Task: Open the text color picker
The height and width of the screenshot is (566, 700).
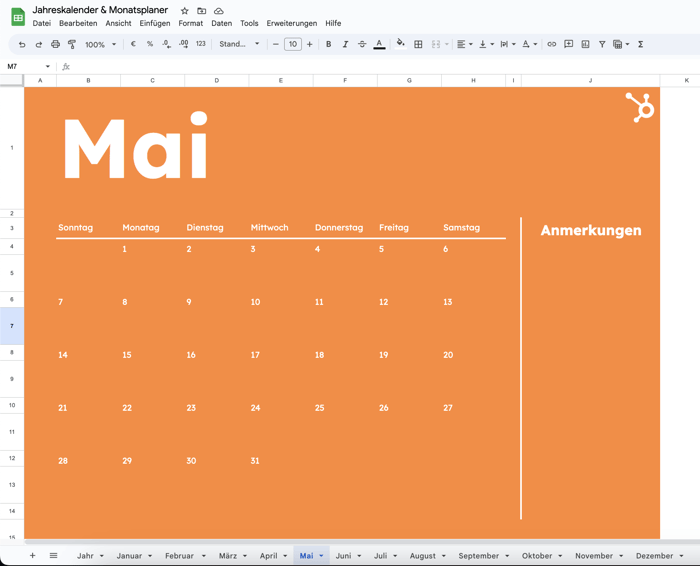Action: [x=379, y=44]
